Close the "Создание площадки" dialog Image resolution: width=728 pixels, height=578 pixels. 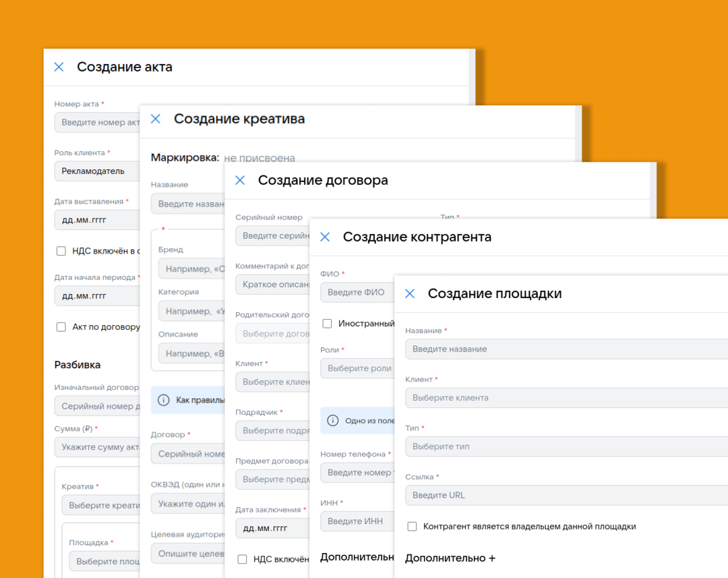[409, 293]
